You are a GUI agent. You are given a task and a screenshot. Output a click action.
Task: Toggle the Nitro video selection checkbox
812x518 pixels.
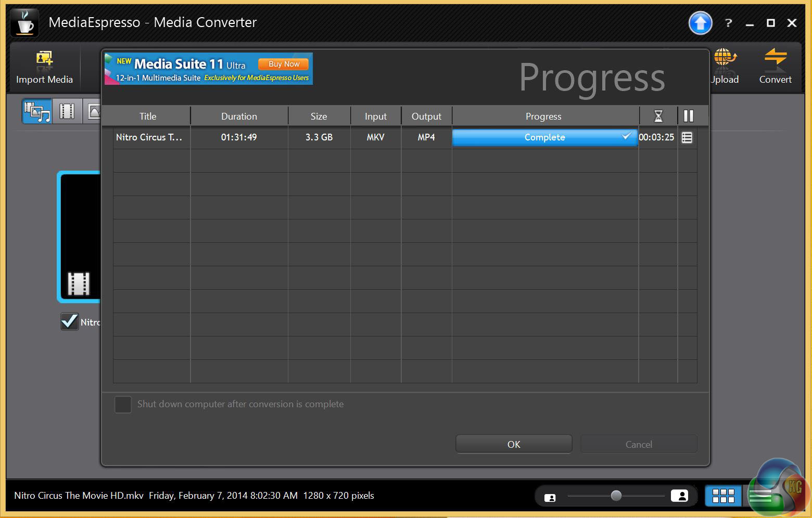click(69, 321)
